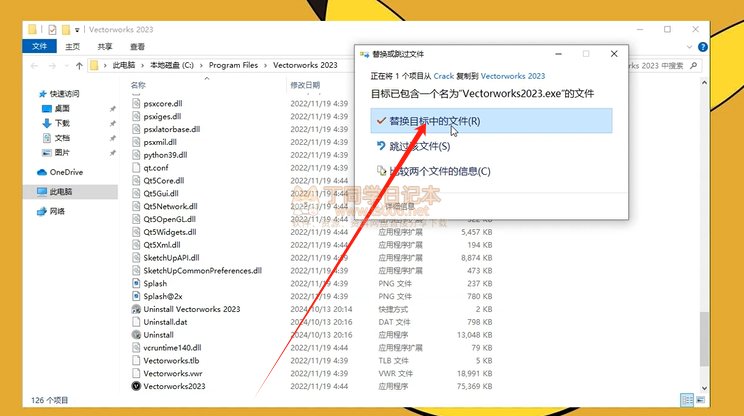Switch to large thumbnails view icon
This screenshot has height=416, width=744.
tap(700, 400)
